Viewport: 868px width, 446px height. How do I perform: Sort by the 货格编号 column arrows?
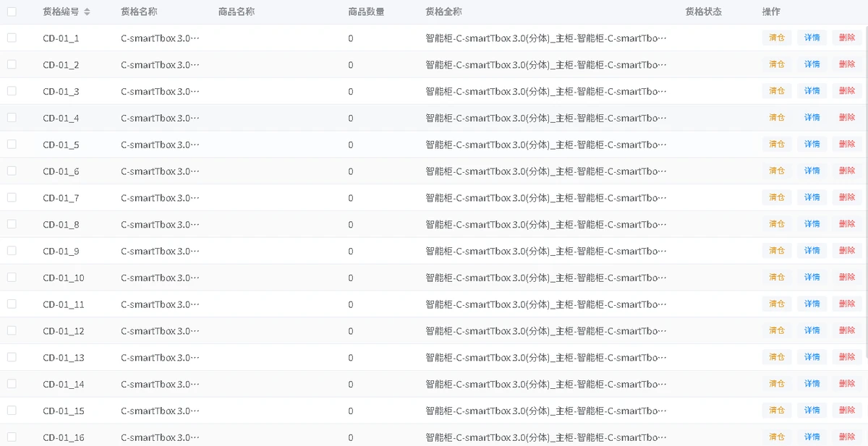[87, 12]
